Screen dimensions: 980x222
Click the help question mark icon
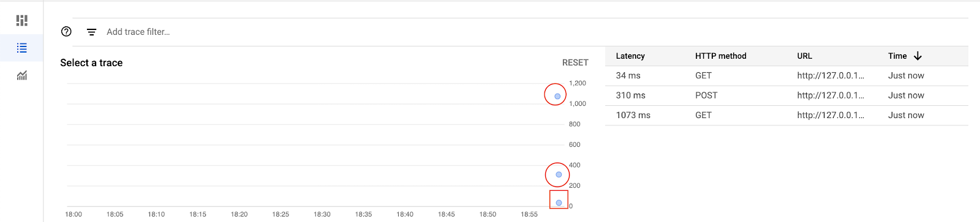tap(67, 32)
